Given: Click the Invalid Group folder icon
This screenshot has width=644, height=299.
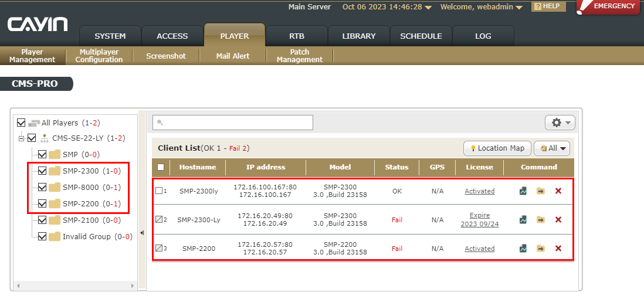Looking at the screenshot, I should tap(54, 237).
